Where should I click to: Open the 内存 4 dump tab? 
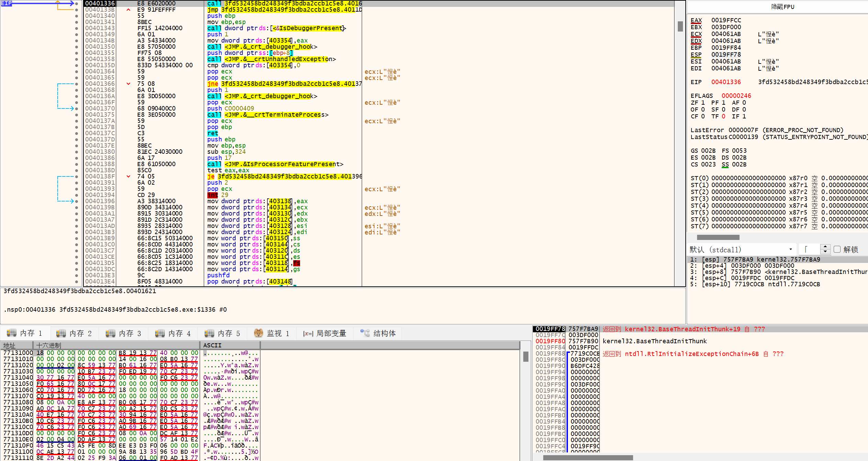pos(173,333)
